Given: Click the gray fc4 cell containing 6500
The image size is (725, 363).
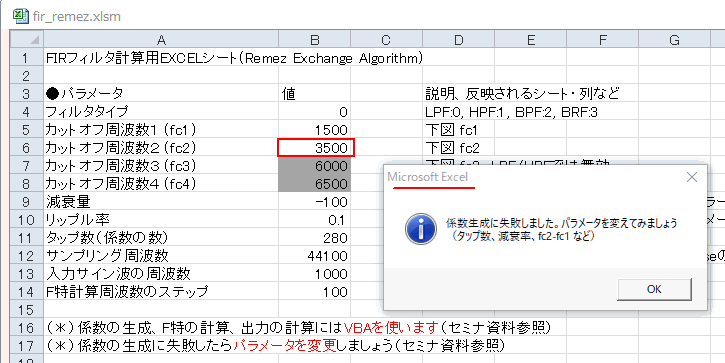Looking at the screenshot, I should pos(314,184).
